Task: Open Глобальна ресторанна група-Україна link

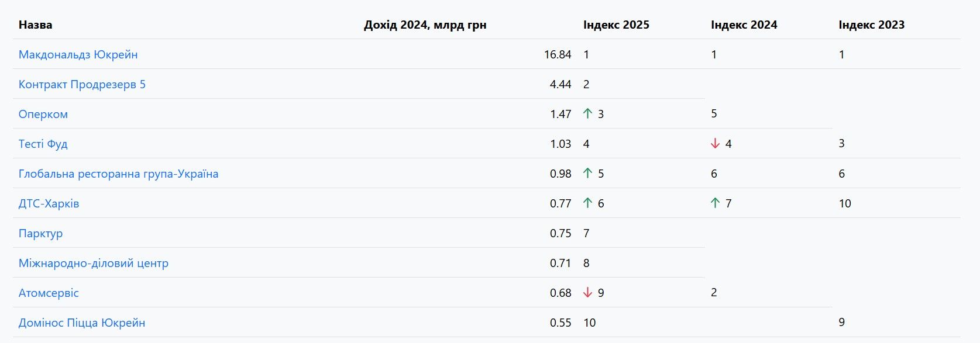Action: point(118,174)
